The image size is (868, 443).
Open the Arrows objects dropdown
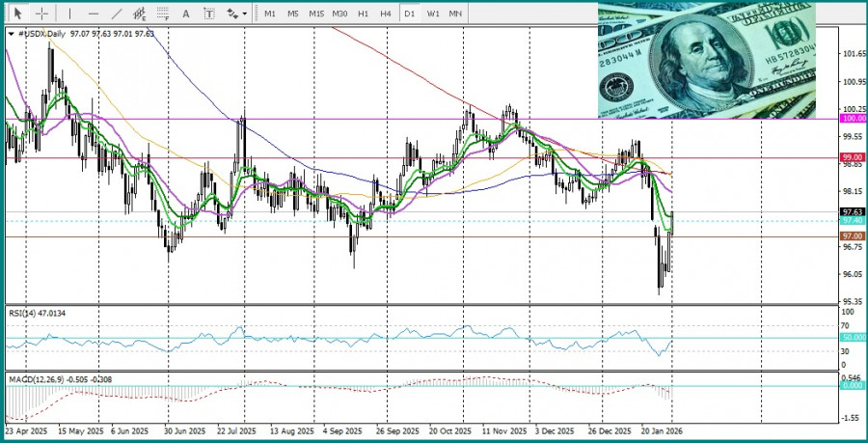pos(236,14)
